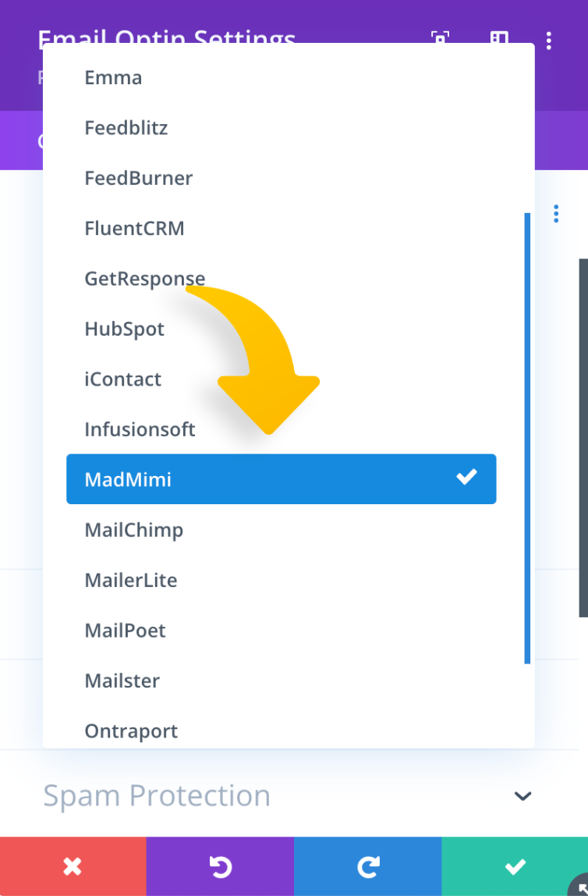Click the red discard changes X icon
The image size is (588, 896).
click(73, 866)
